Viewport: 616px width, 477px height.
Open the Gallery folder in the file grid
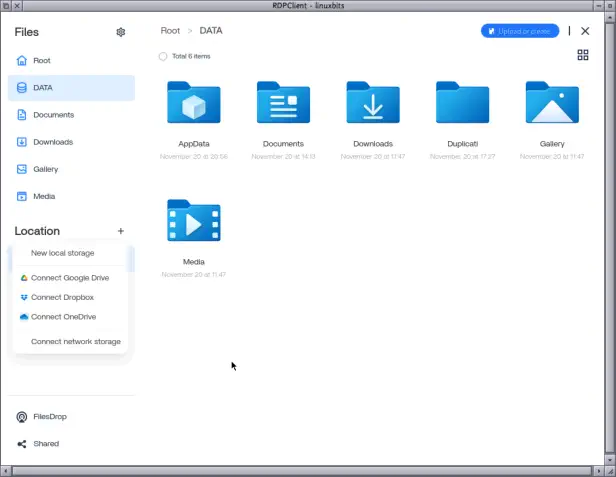pyautogui.click(x=552, y=103)
